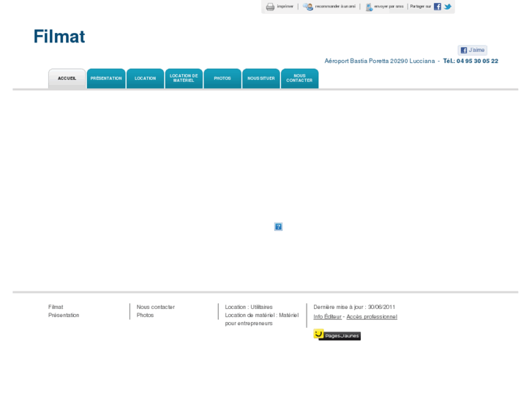Click the Partager sur label
Screen dimensions: 532x399
click(420, 7)
